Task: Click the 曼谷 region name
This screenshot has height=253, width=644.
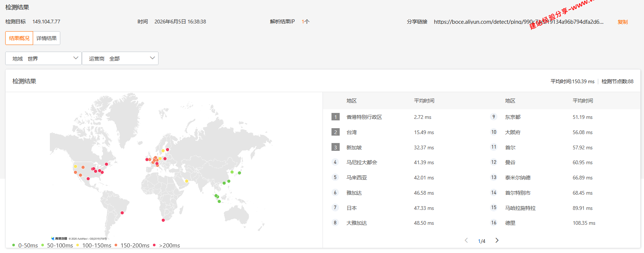Action: click(510, 162)
